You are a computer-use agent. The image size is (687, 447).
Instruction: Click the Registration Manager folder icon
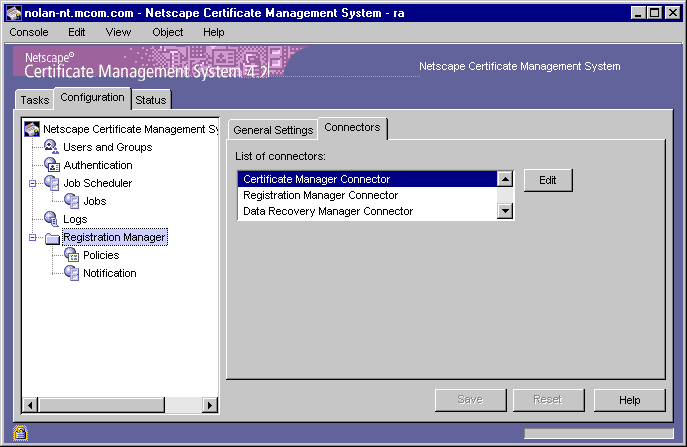click(x=52, y=238)
